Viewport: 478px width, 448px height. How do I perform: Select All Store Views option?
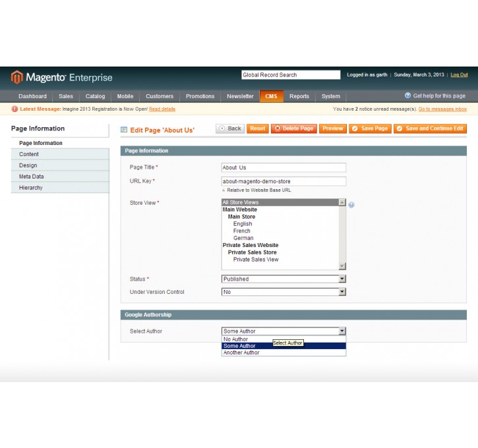tap(280, 202)
